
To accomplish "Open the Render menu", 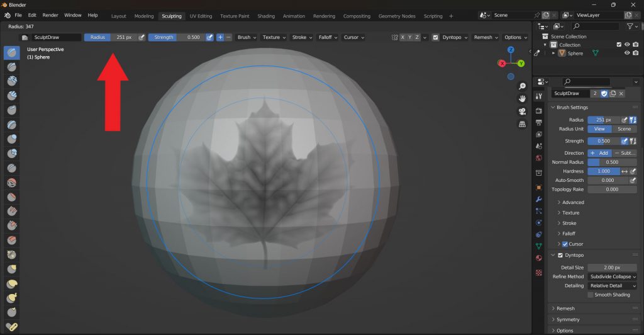I will [50, 15].
